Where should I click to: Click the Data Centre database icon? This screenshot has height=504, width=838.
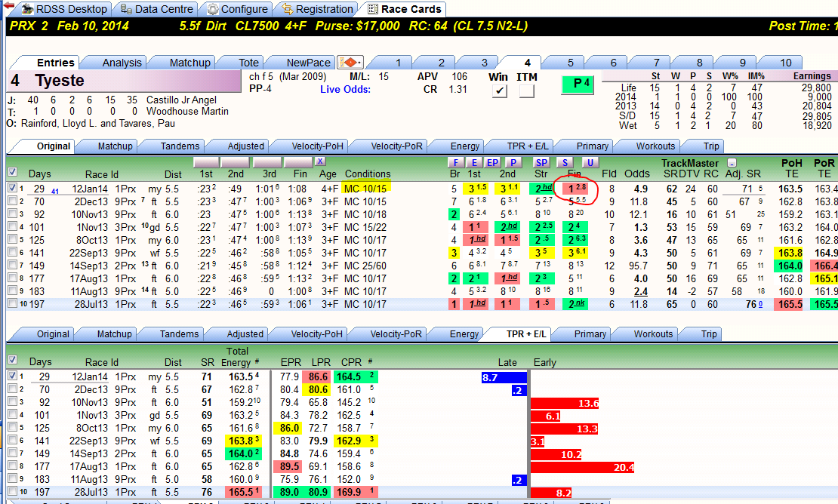pyautogui.click(x=126, y=9)
